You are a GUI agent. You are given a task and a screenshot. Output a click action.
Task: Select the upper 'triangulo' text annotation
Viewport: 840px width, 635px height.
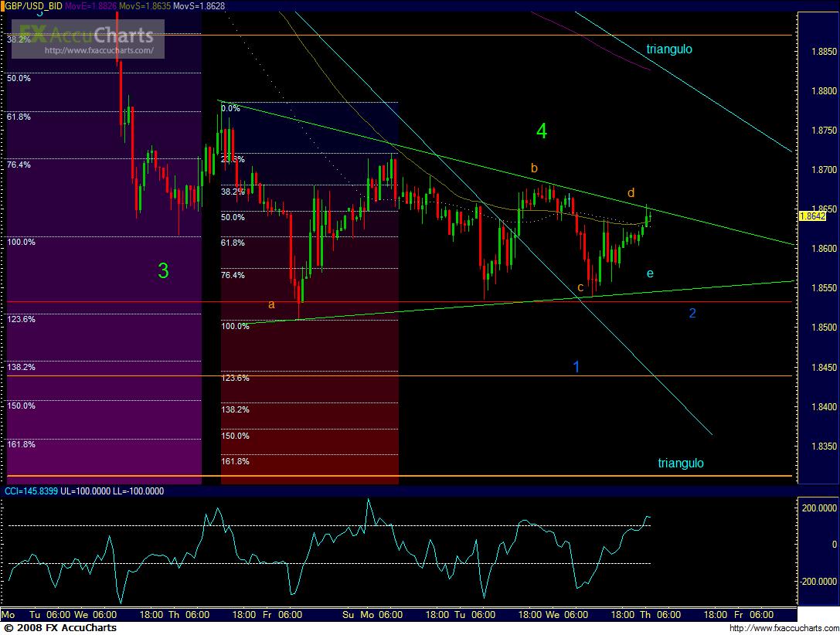pyautogui.click(x=669, y=49)
